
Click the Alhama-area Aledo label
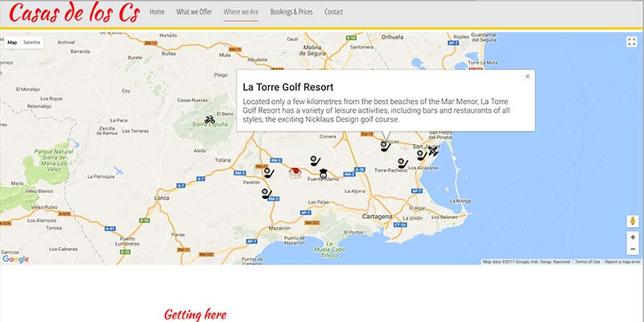(200, 151)
